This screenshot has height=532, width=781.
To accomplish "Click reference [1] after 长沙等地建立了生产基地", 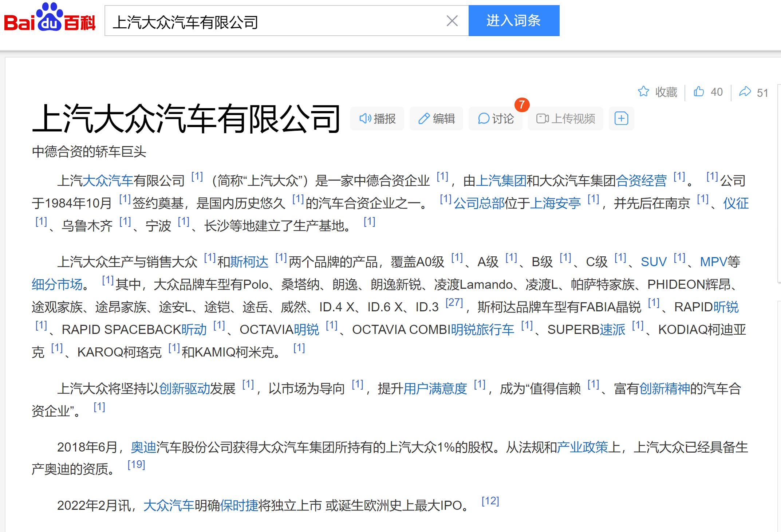I will (369, 221).
